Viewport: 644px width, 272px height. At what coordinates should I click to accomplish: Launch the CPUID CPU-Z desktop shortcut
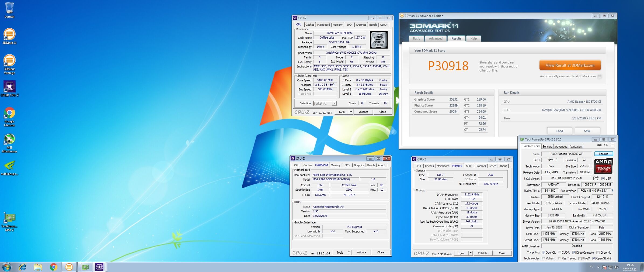tap(9, 89)
